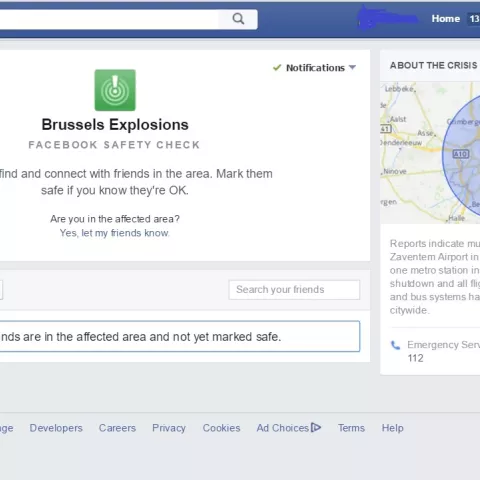Click the Brussels Explosions title

tap(115, 125)
